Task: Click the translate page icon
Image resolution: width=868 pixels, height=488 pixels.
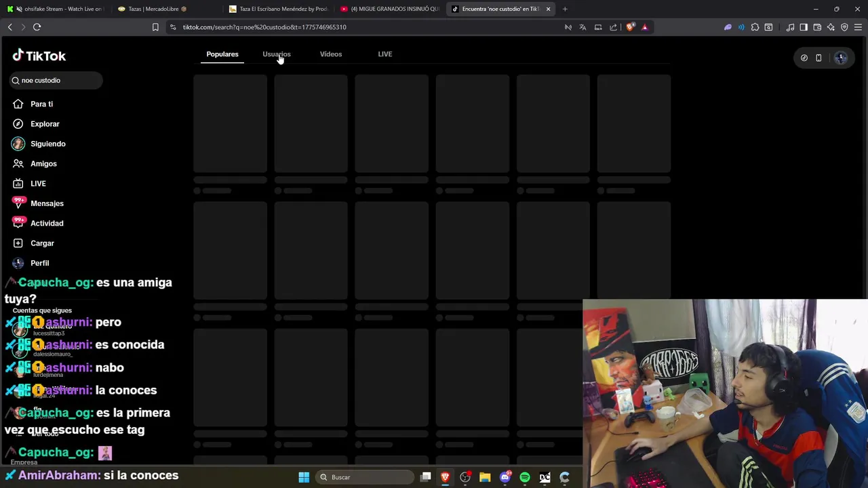Action: pos(583,27)
